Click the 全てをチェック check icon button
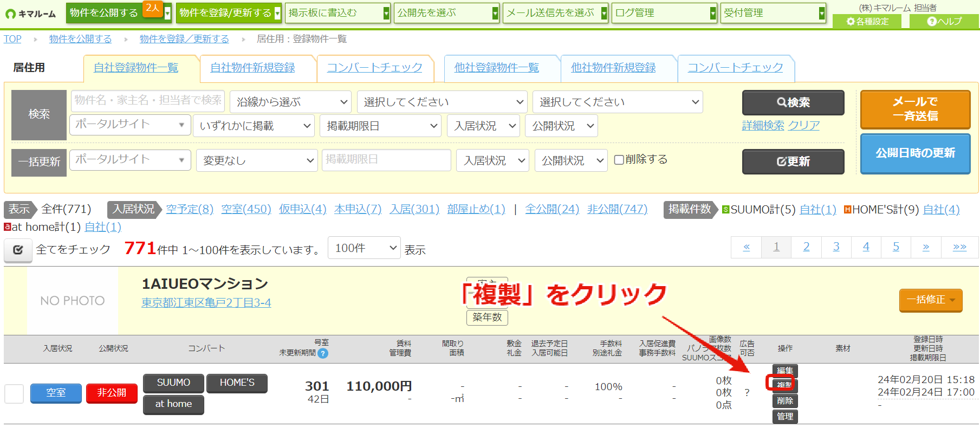980x434 pixels. point(18,250)
